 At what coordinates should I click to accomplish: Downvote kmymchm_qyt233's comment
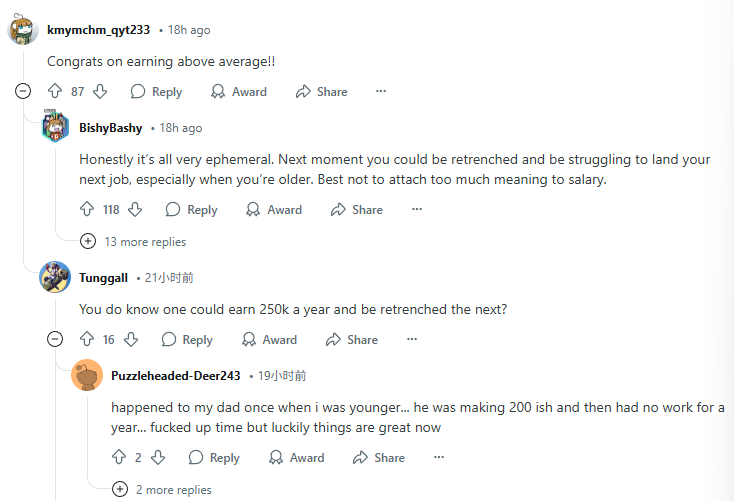point(100,91)
